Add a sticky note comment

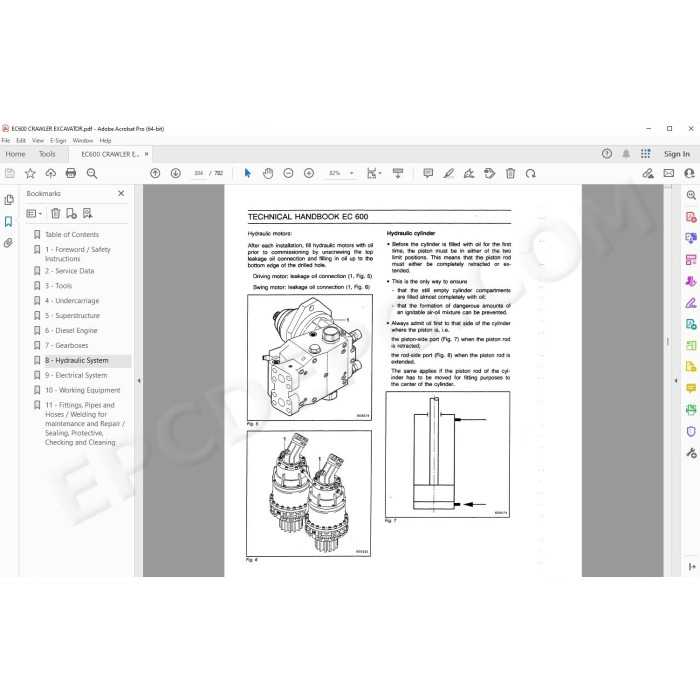(428, 173)
